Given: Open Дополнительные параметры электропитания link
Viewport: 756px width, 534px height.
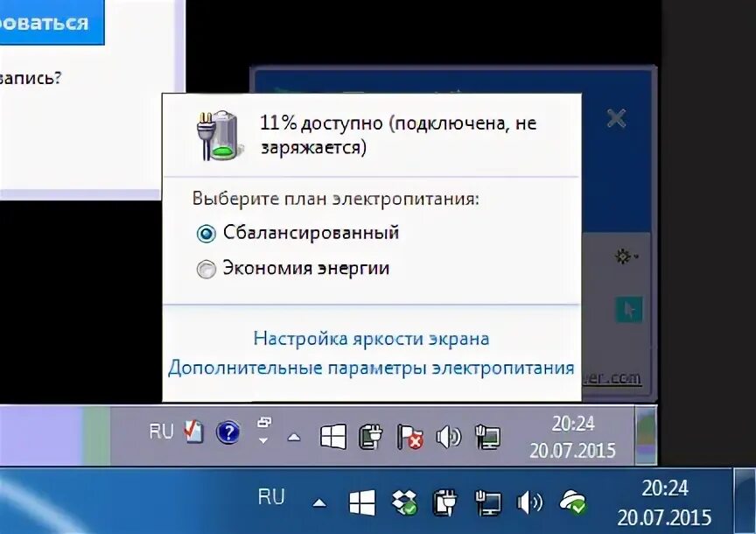Looking at the screenshot, I should [x=372, y=368].
